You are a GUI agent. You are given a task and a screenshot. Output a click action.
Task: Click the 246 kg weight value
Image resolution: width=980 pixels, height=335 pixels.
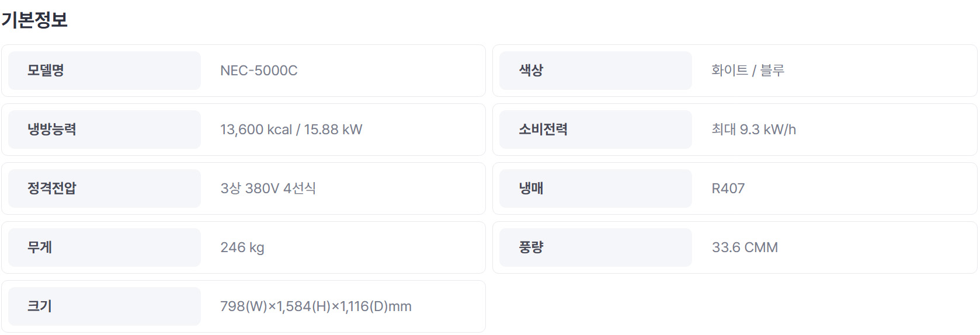(x=242, y=247)
